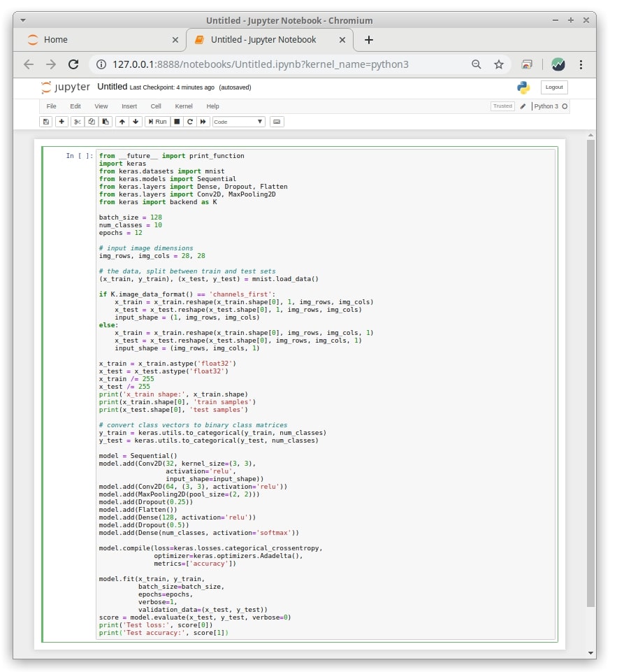The width and height of the screenshot is (617, 672).
Task: Paste cells below icon in toolbar
Action: [x=106, y=122]
